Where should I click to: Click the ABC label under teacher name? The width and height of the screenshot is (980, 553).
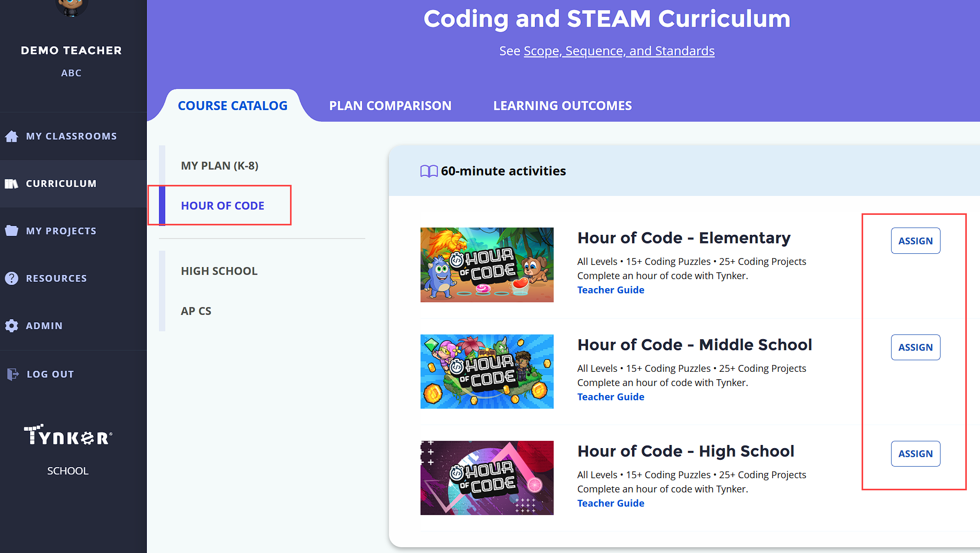click(x=71, y=73)
